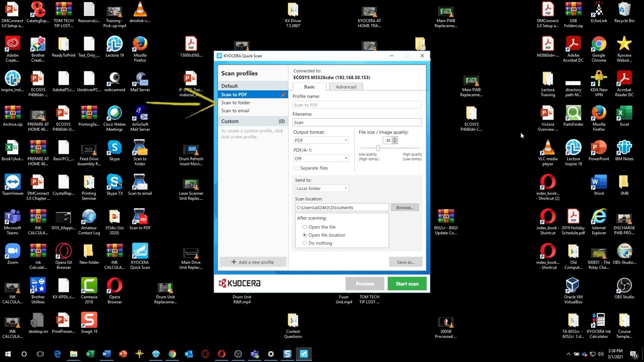Open the Word desktop icon
This screenshot has width=644, height=362.
(x=599, y=185)
